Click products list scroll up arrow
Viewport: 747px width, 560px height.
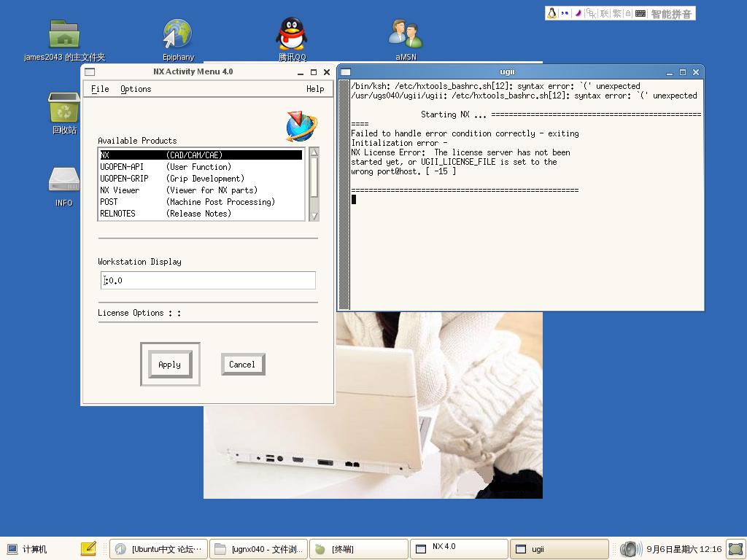(x=314, y=152)
